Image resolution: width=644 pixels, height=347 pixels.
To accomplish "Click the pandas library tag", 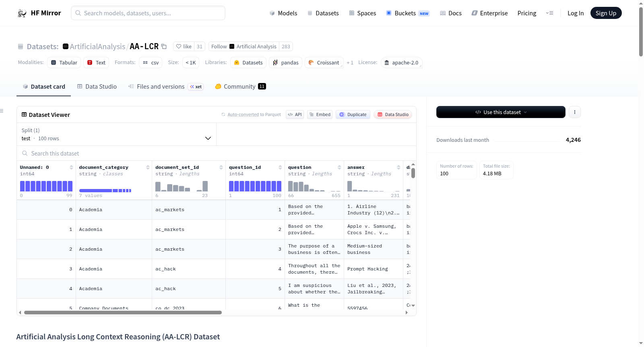I will tap(285, 62).
